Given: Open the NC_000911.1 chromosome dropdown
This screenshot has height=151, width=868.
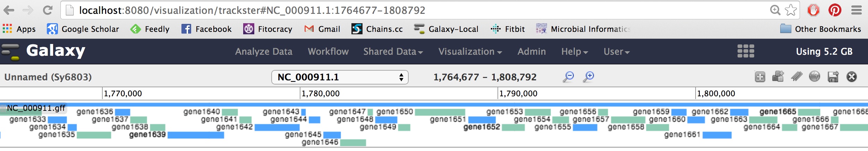Looking at the screenshot, I should [x=340, y=77].
